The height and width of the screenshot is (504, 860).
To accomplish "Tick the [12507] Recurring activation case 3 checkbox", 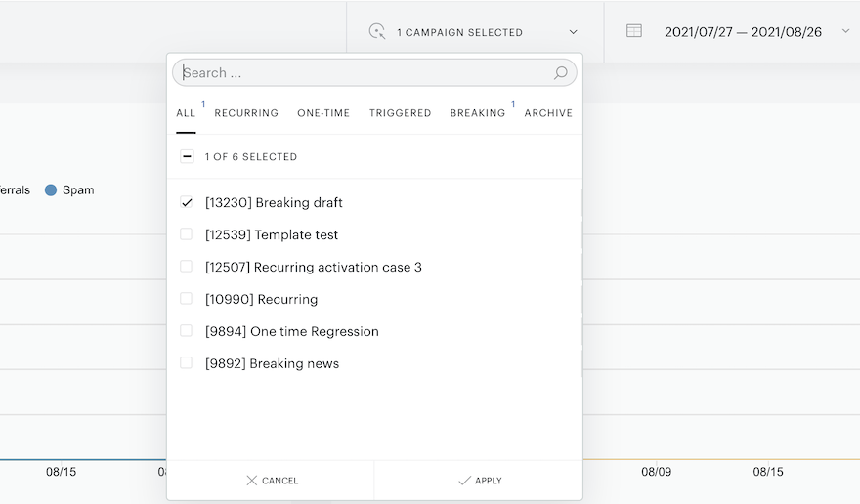I will (187, 267).
